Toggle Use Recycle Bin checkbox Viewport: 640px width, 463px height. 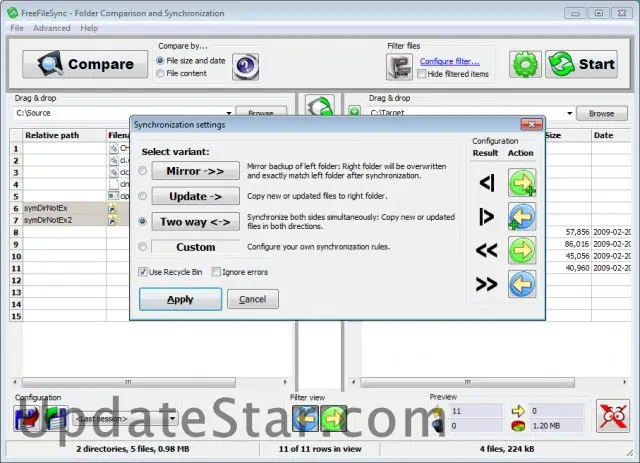click(x=143, y=272)
